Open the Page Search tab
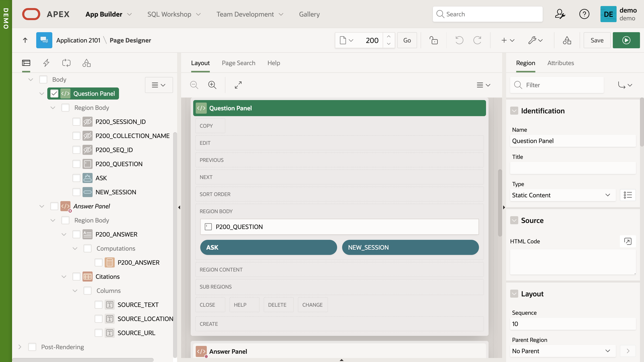The image size is (644, 362). click(x=238, y=63)
